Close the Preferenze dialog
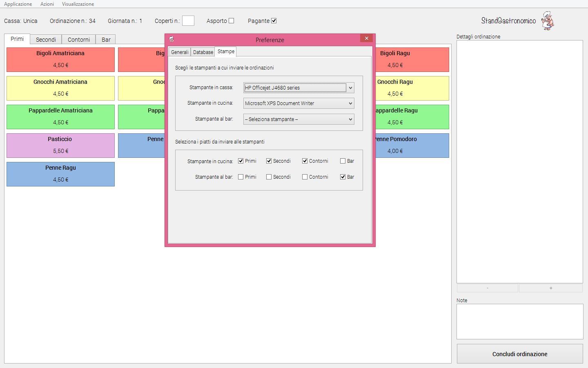The width and height of the screenshot is (588, 368). pos(366,38)
